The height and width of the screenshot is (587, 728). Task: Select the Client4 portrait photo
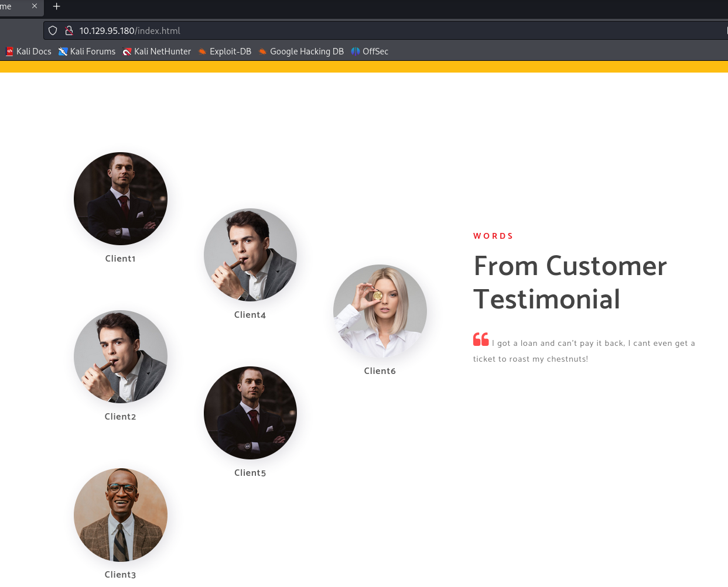coord(250,255)
